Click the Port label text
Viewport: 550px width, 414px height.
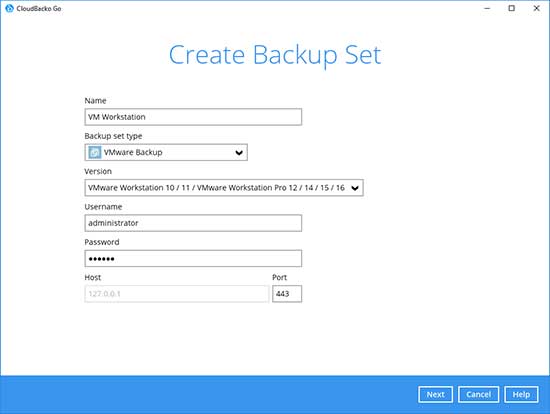(x=280, y=278)
